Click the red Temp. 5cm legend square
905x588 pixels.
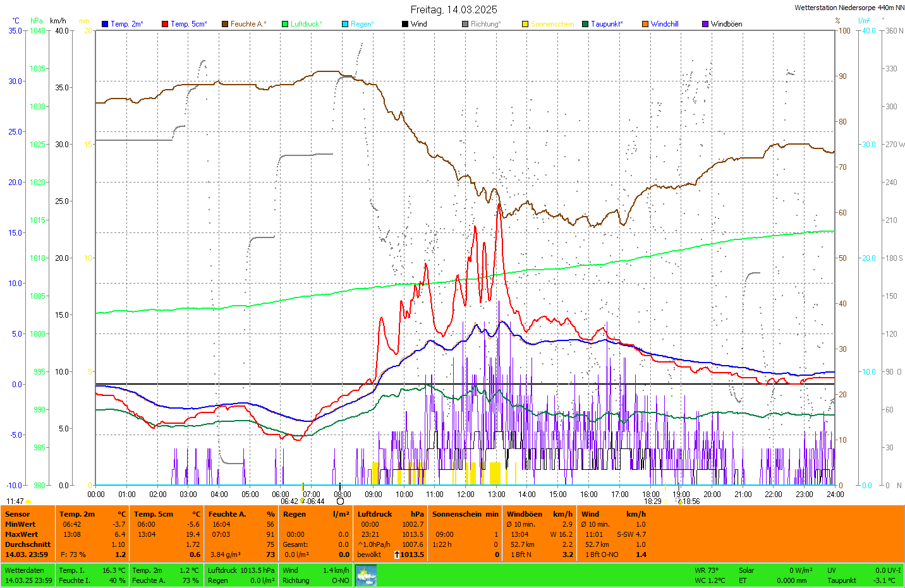[165, 24]
